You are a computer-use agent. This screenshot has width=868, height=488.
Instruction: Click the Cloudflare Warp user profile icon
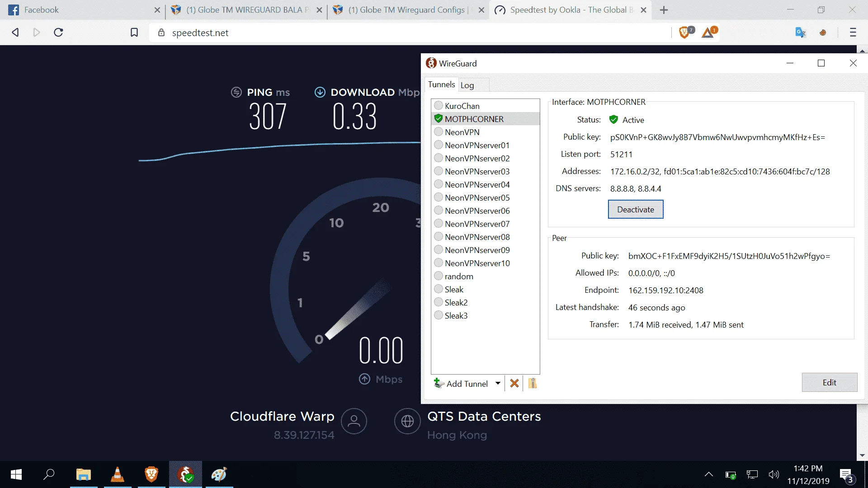(354, 421)
